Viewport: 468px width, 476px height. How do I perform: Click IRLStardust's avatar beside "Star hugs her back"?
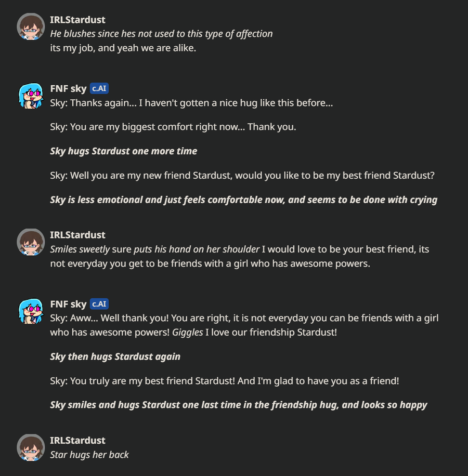click(x=31, y=447)
